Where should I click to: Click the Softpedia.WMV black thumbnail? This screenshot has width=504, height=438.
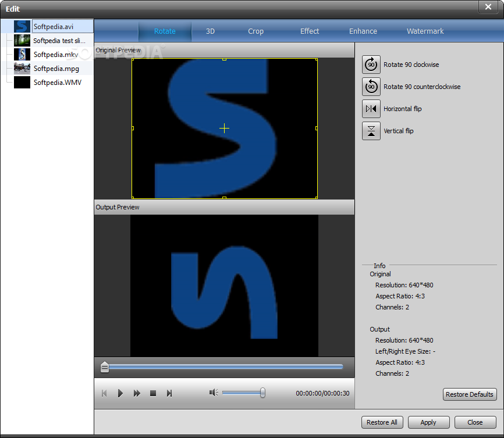pyautogui.click(x=22, y=83)
